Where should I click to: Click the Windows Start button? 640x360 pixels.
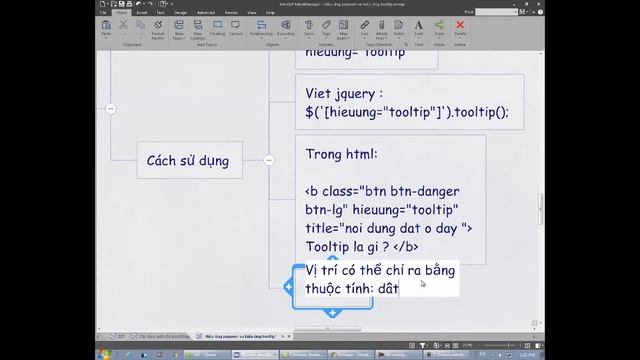(104, 354)
